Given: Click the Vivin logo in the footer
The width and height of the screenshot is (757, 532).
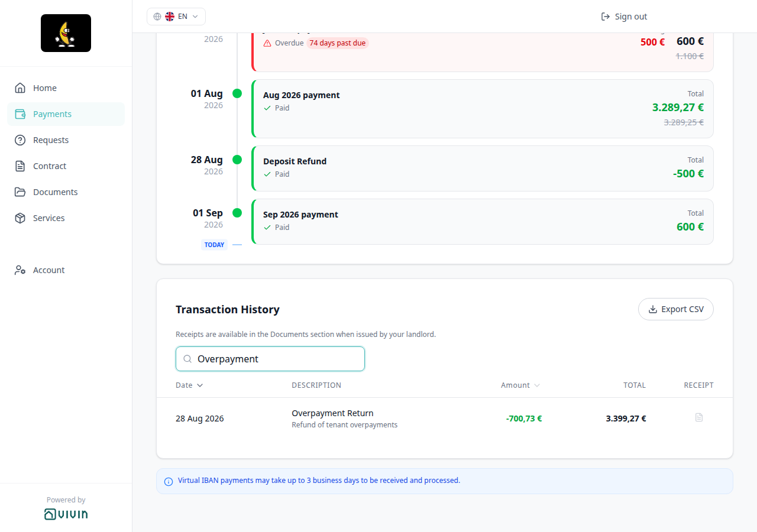Looking at the screenshot, I should pyautogui.click(x=66, y=514).
